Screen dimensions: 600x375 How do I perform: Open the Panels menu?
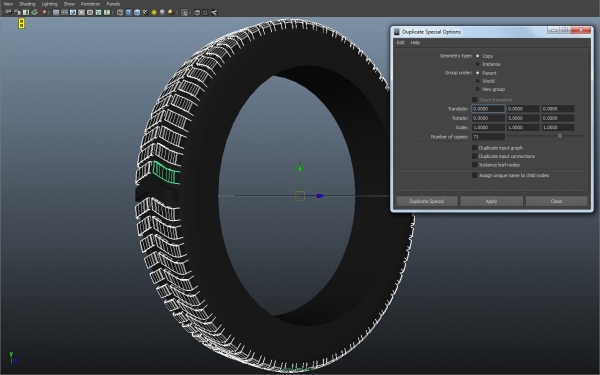click(x=113, y=4)
